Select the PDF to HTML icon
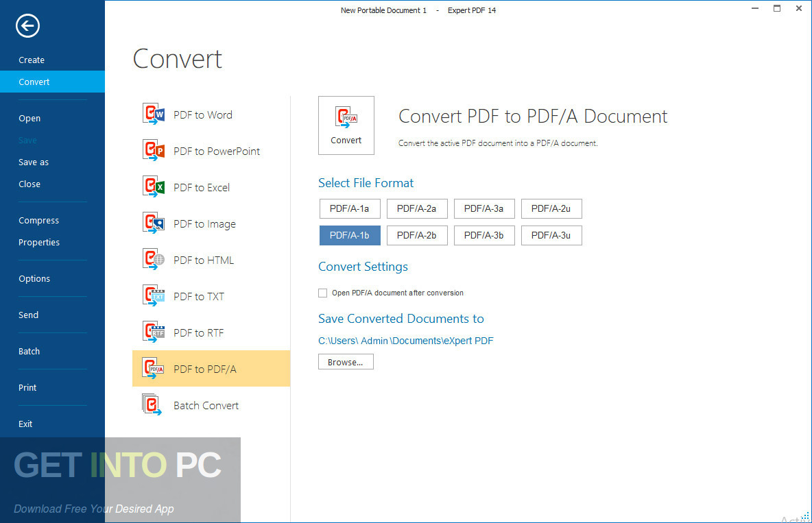 point(154,259)
